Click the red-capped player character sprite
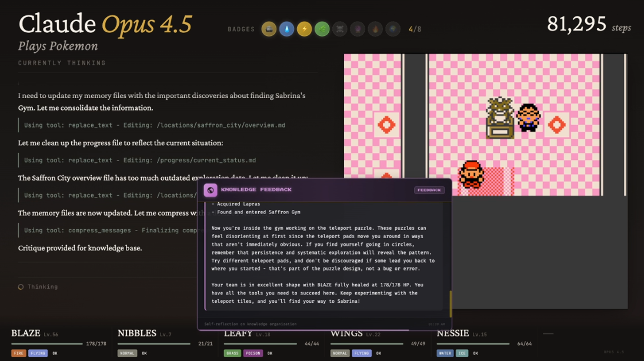This screenshot has width=644, height=361. 472,174
